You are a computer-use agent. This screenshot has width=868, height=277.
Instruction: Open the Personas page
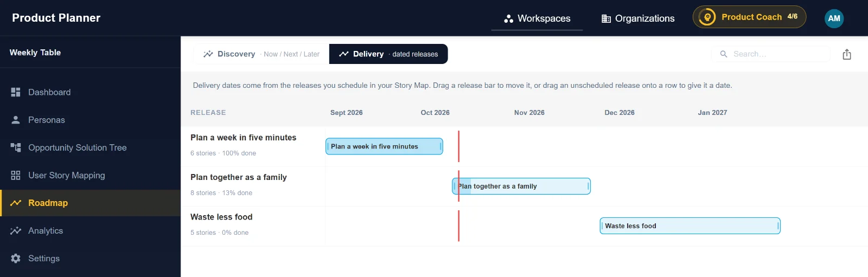90,120
